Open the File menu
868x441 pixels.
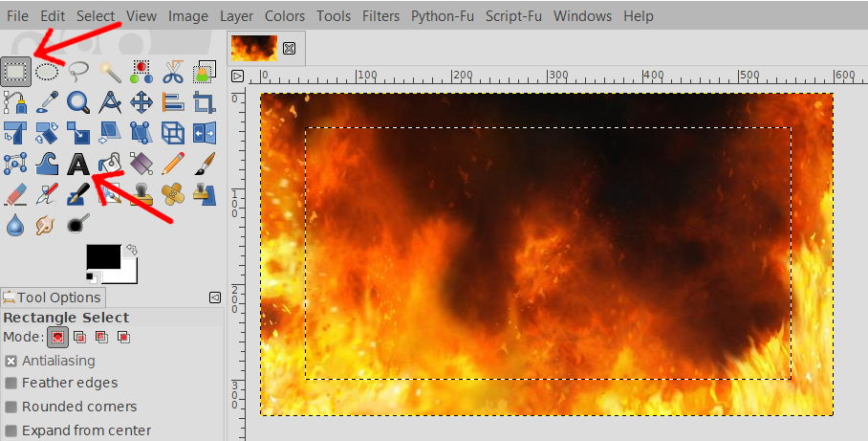click(18, 16)
